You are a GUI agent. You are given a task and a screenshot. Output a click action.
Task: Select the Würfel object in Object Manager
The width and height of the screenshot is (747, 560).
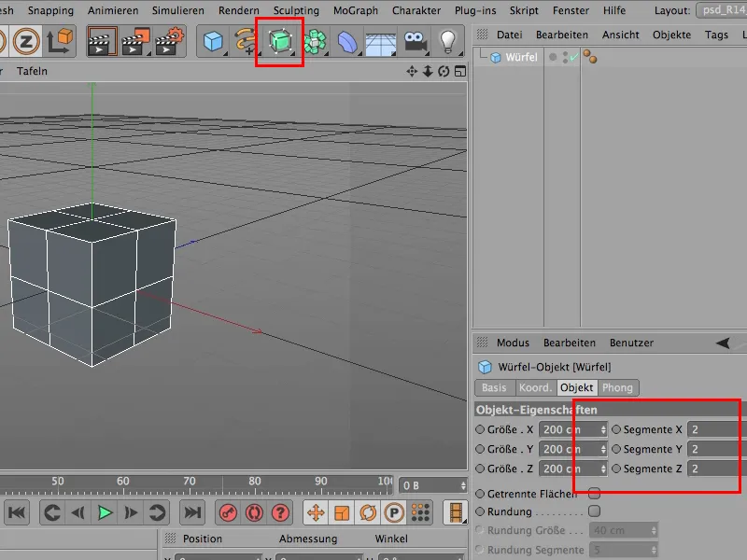(x=521, y=58)
